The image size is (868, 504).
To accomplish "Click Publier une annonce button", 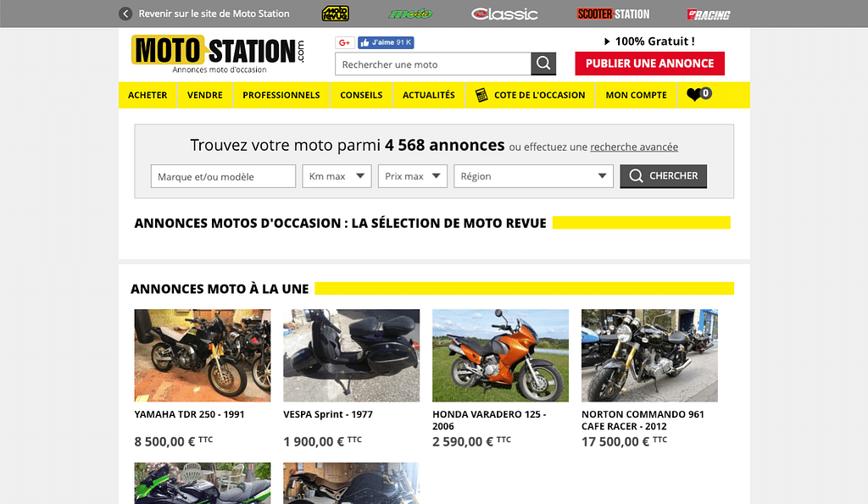I will (x=649, y=64).
